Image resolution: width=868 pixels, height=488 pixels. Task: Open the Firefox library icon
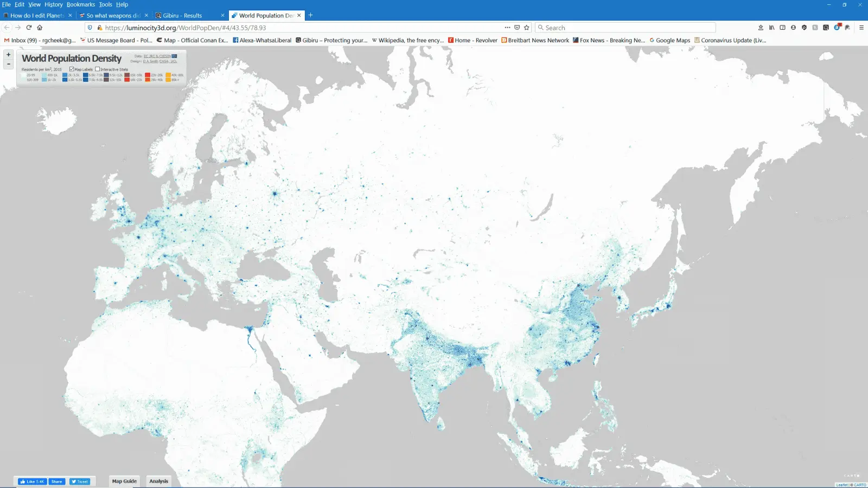pos(771,28)
